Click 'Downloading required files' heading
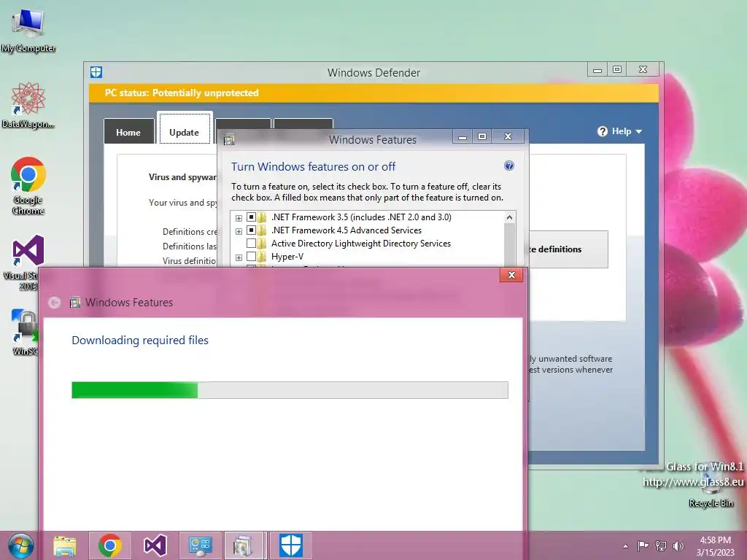This screenshot has height=560, width=747. (x=140, y=340)
